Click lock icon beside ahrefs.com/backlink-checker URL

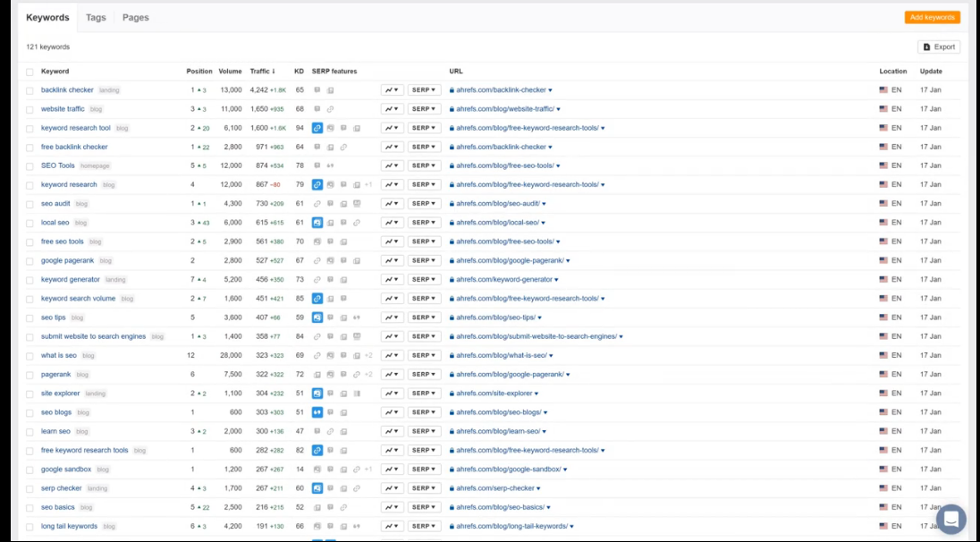click(x=452, y=90)
